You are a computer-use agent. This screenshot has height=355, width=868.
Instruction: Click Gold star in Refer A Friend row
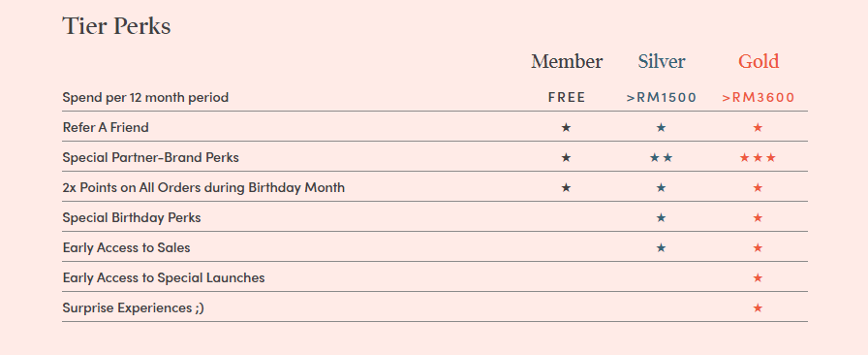[x=758, y=128]
